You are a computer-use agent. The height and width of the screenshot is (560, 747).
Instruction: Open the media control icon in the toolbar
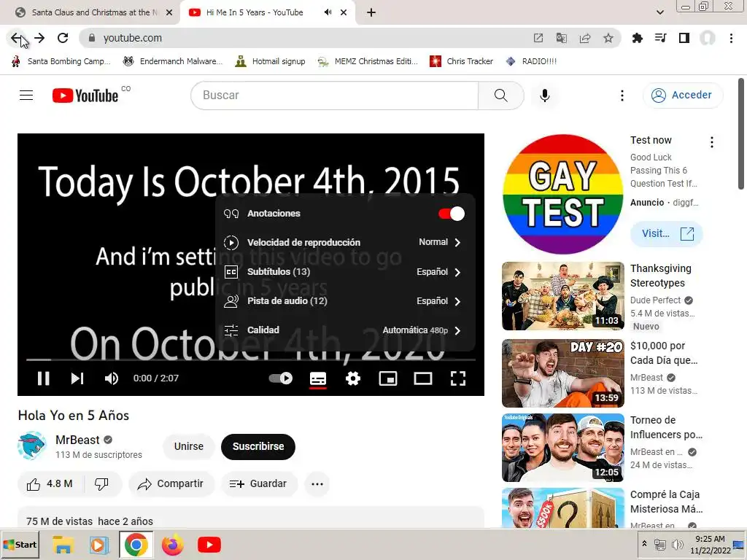pyautogui.click(x=661, y=38)
